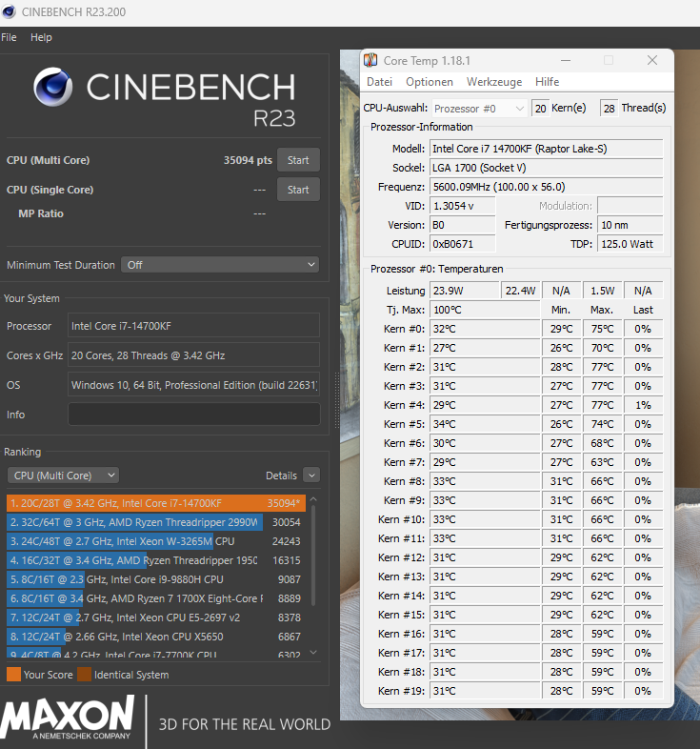This screenshot has width=700, height=749.
Task: Open the CPU-Auswahl Prozessor #0 dropdown
Action: tap(479, 109)
